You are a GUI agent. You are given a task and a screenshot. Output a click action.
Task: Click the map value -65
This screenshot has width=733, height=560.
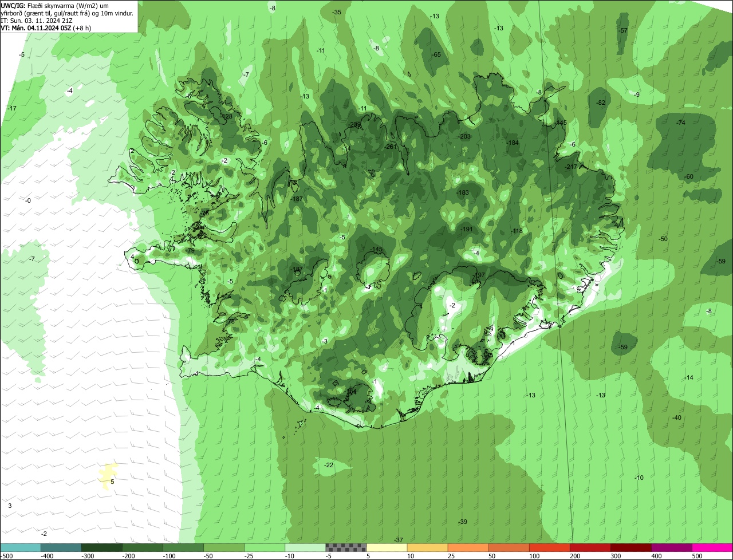coord(436,54)
